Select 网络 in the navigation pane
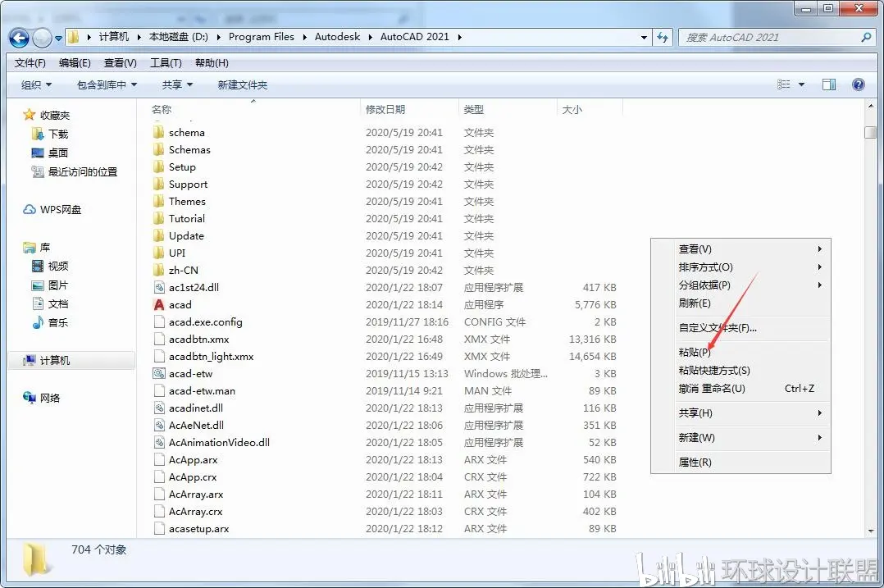Image resolution: width=884 pixels, height=588 pixels. (x=49, y=398)
